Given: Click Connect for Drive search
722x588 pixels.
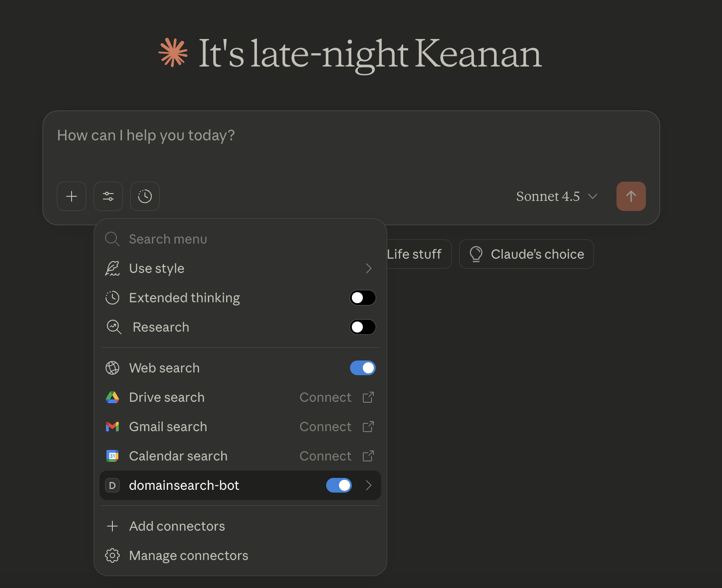Looking at the screenshot, I should coord(325,397).
